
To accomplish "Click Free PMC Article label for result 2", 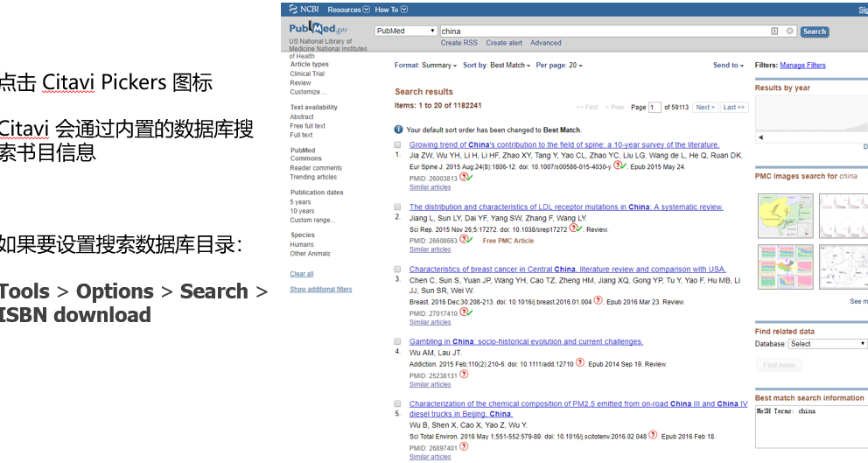I will click(x=508, y=241).
